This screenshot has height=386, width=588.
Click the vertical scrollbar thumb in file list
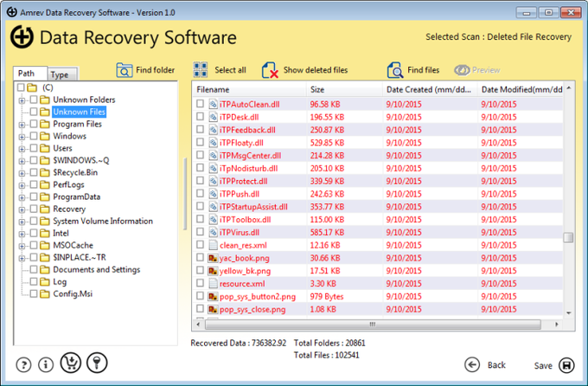pos(568,237)
